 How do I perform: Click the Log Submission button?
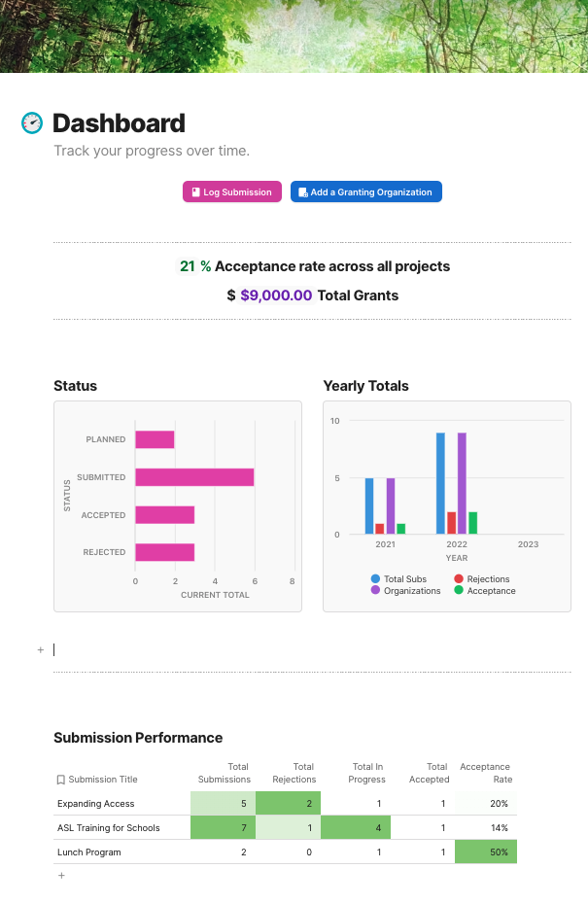pos(232,192)
